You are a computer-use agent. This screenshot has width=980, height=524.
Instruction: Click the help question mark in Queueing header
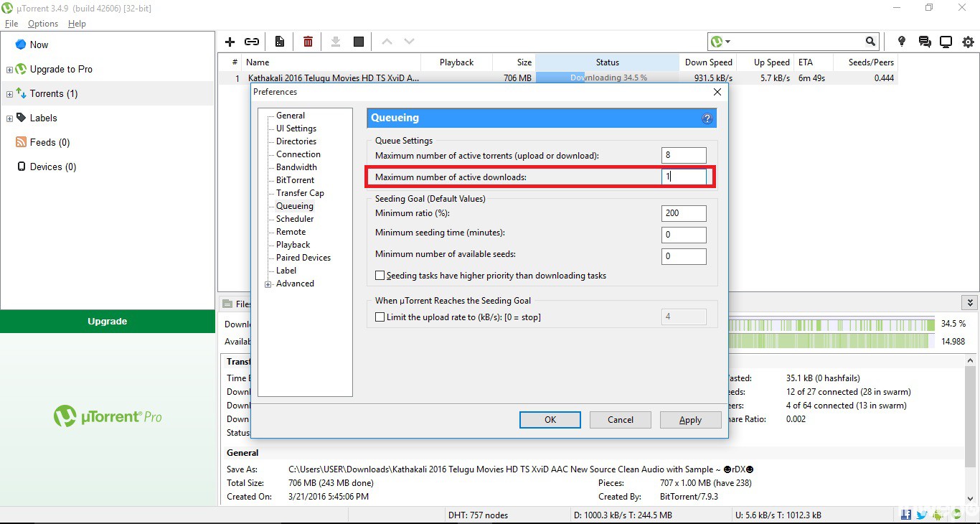tap(707, 118)
